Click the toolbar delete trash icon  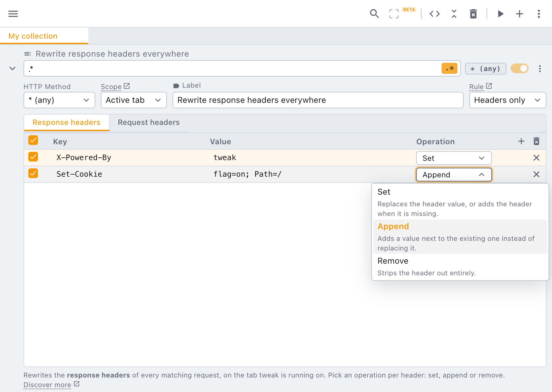[x=473, y=14]
